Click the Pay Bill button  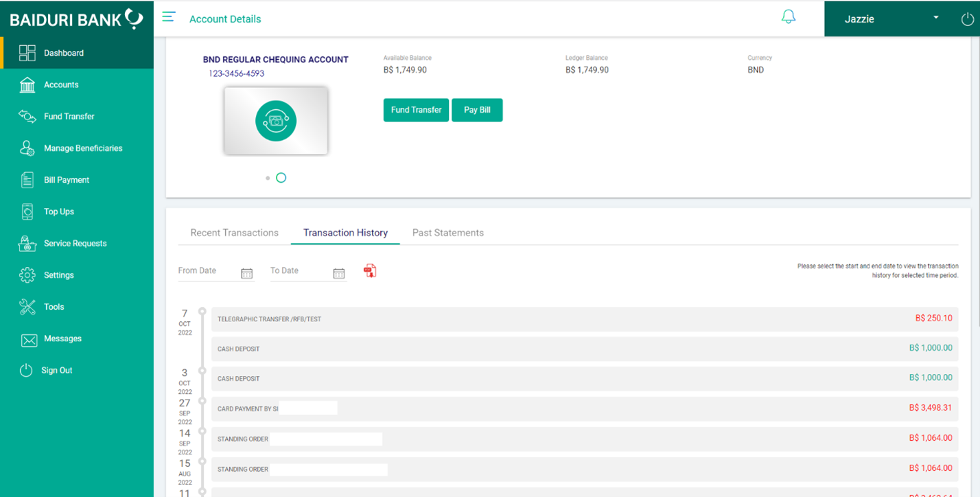pyautogui.click(x=477, y=109)
